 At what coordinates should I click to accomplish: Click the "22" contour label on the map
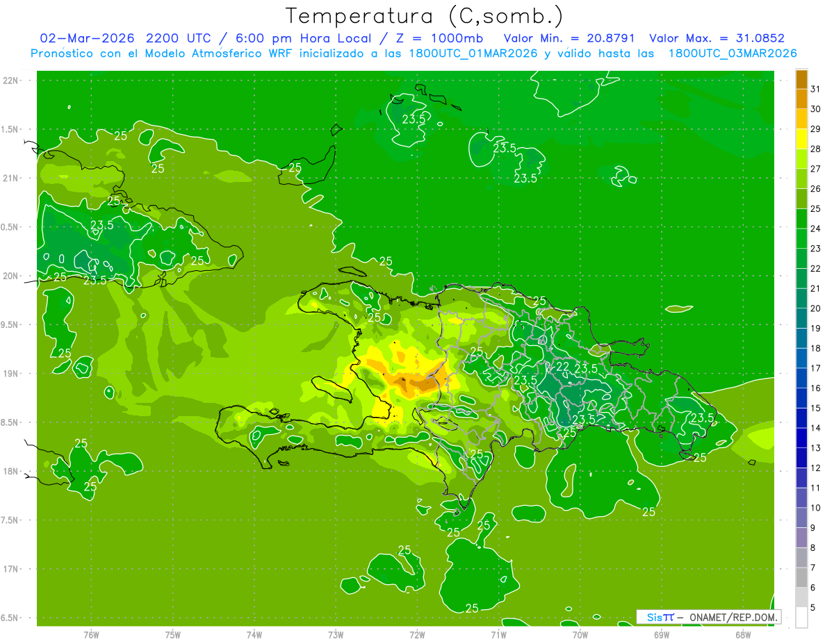pyautogui.click(x=563, y=367)
